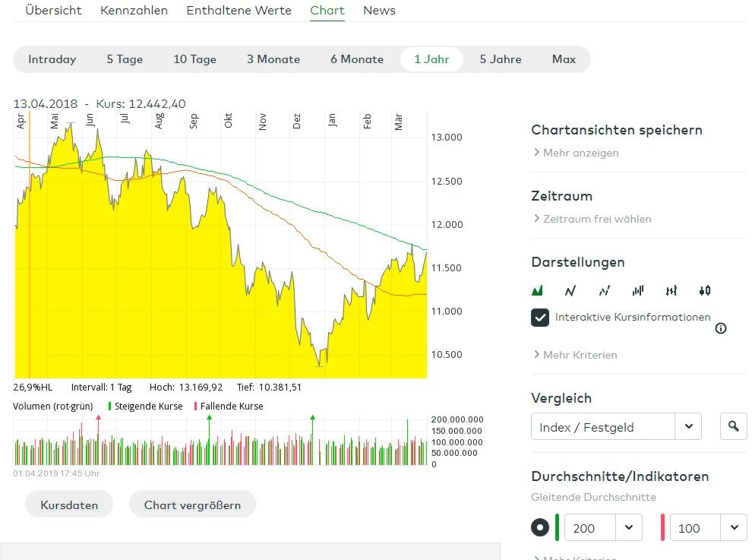The width and height of the screenshot is (752, 560).
Task: Click the info icon beside Interaktive Kursinformationen
Action: click(x=721, y=328)
